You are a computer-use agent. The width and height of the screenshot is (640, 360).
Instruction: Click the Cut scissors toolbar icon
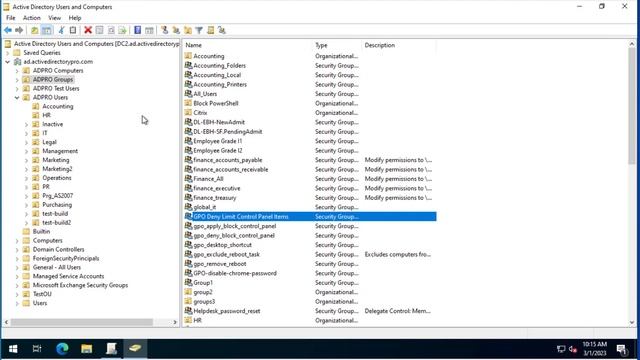click(x=61, y=30)
